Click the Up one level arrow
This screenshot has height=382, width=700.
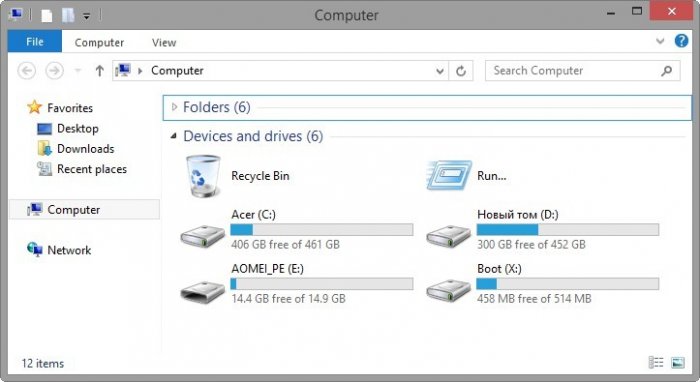pyautogui.click(x=100, y=71)
